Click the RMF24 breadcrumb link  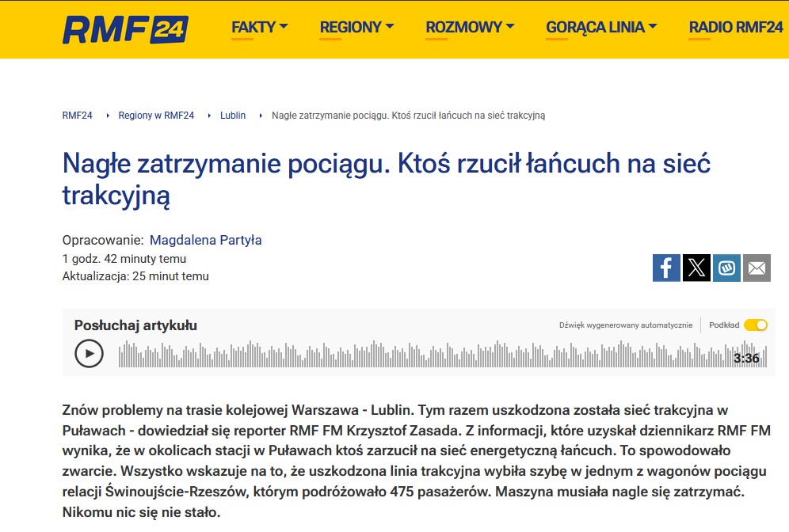click(77, 116)
